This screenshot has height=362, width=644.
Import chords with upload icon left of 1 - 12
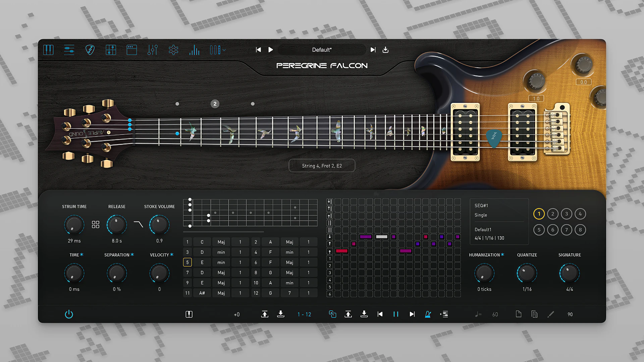pos(265,314)
